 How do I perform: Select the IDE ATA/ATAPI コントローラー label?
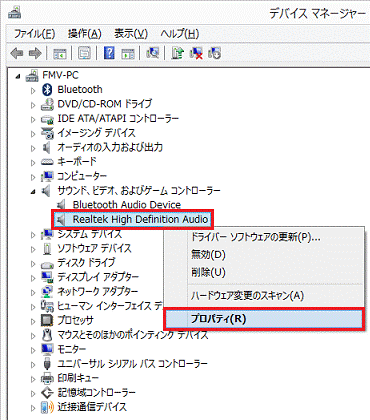pos(118,118)
